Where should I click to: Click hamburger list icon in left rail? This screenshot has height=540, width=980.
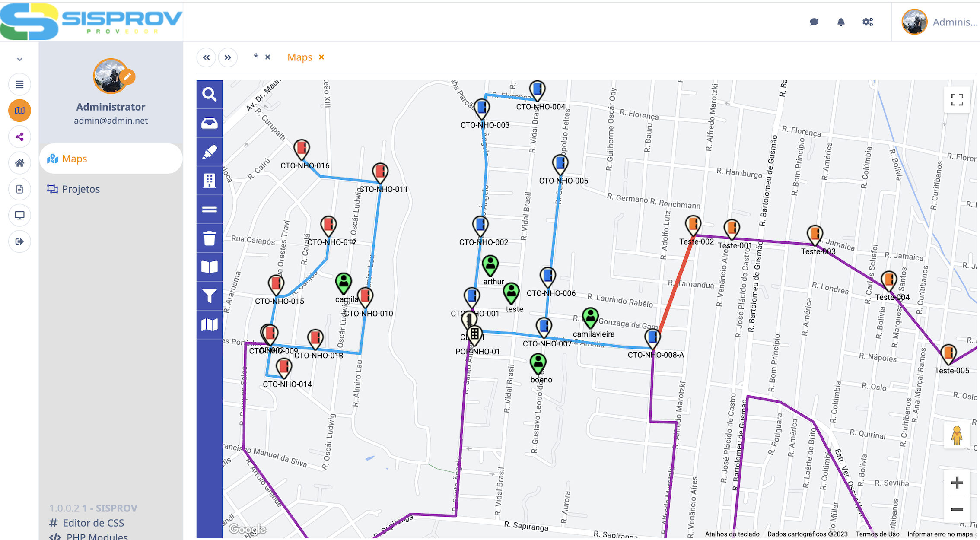(19, 84)
